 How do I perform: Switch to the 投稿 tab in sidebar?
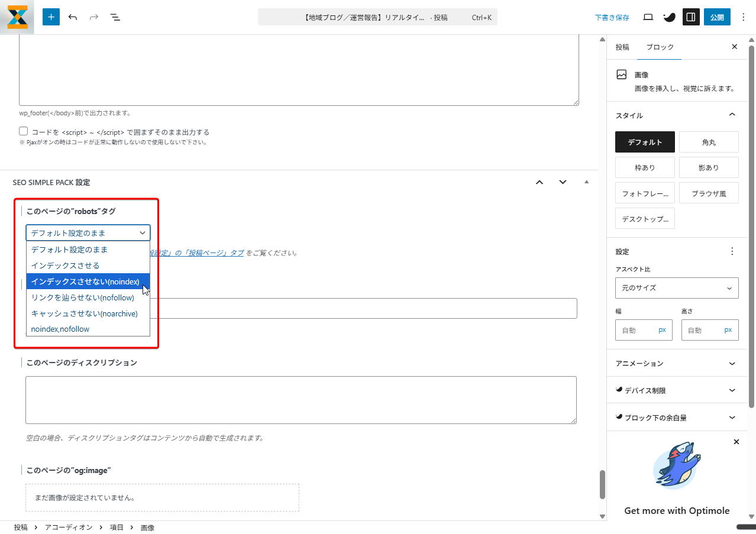click(622, 47)
